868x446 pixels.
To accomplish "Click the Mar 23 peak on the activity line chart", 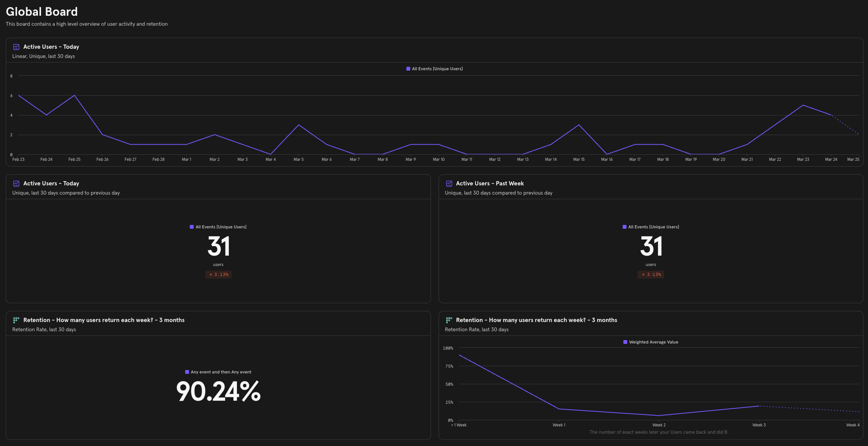I will pos(803,104).
